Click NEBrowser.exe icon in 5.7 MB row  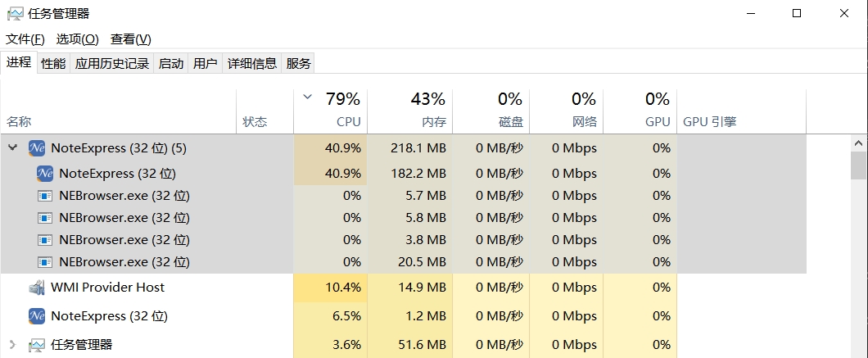[x=45, y=196]
